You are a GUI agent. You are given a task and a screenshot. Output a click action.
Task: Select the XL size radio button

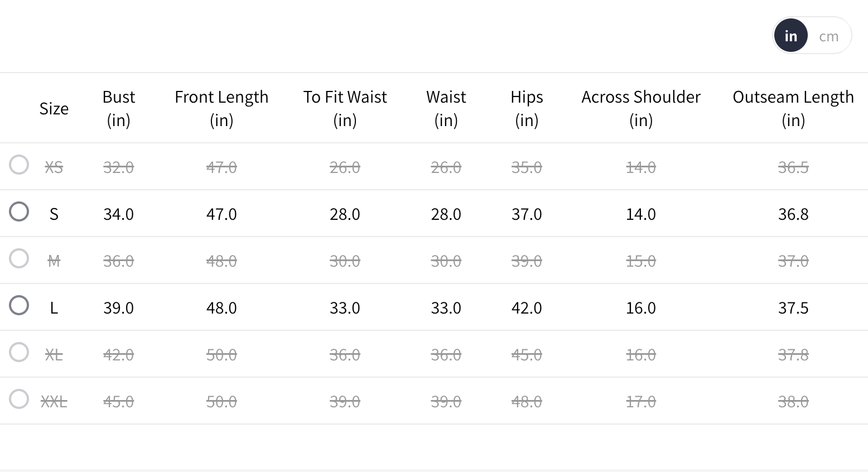(19, 353)
